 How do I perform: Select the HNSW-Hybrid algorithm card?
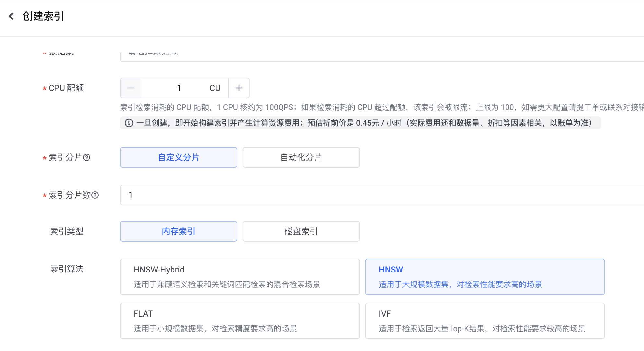pyautogui.click(x=240, y=277)
